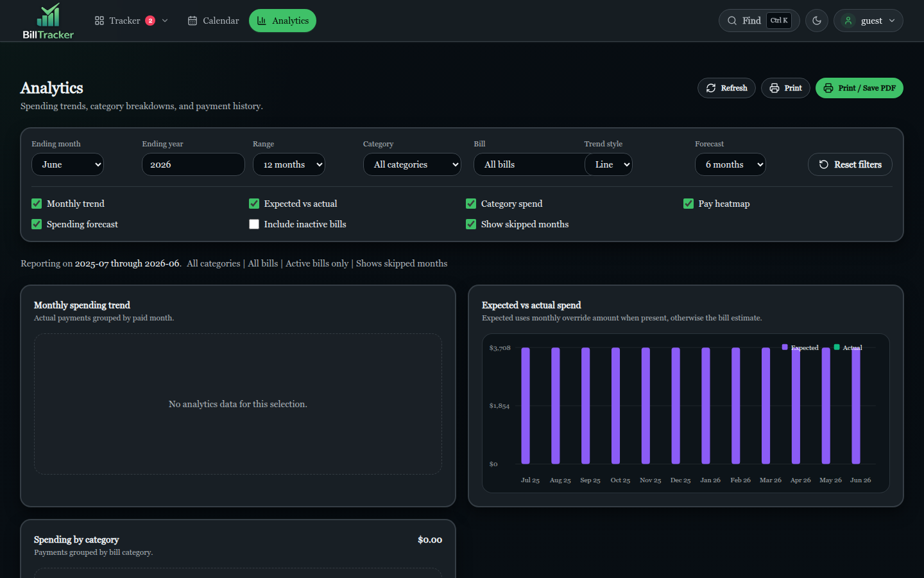
Task: Expand the Tracker menu chevron
Action: coord(165,21)
